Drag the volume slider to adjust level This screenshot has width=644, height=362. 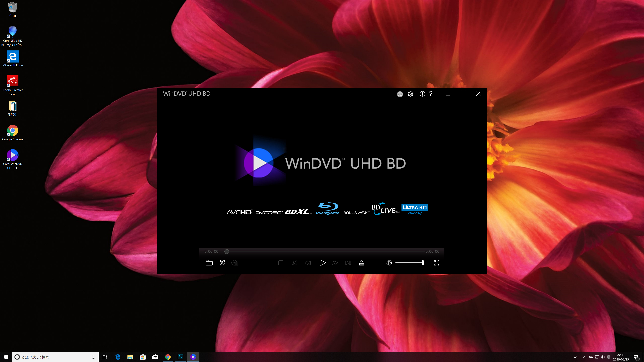click(422, 263)
